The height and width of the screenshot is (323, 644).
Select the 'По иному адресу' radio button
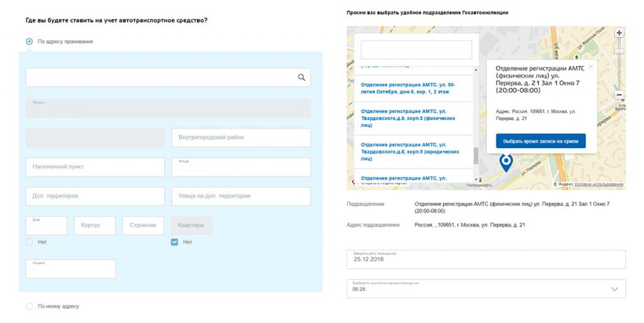click(x=29, y=306)
